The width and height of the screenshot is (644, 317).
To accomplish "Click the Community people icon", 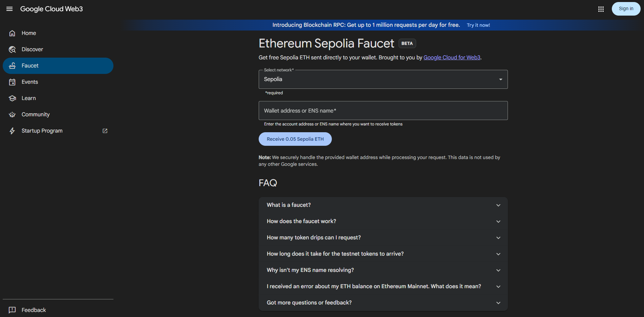I will 12,115.
